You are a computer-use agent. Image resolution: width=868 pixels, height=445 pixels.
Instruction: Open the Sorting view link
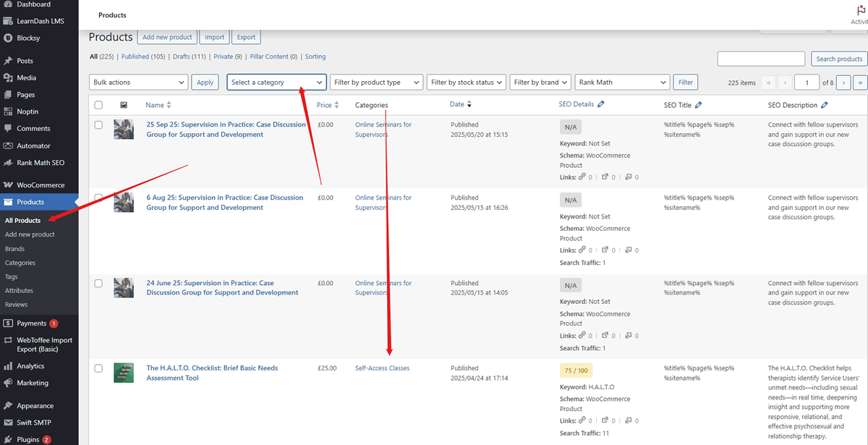coord(315,56)
